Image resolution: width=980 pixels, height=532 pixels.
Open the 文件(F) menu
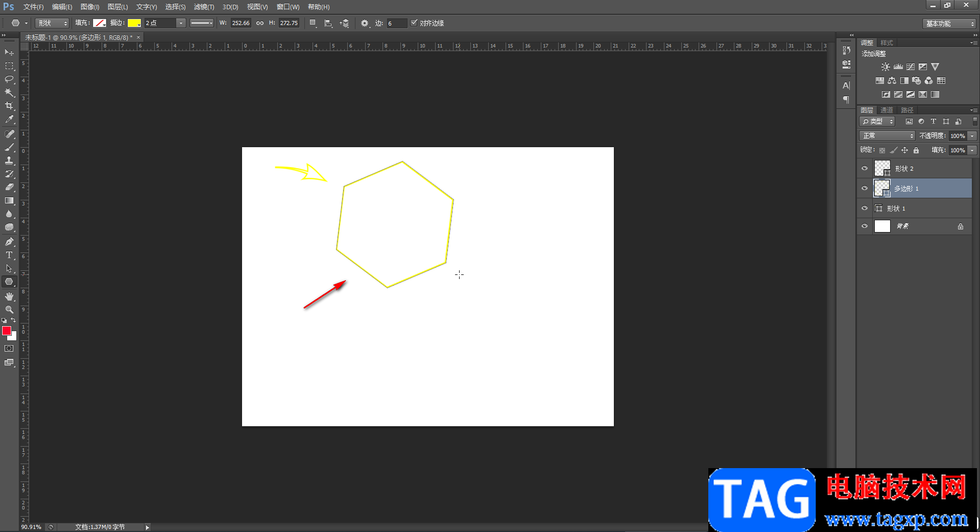tap(33, 7)
